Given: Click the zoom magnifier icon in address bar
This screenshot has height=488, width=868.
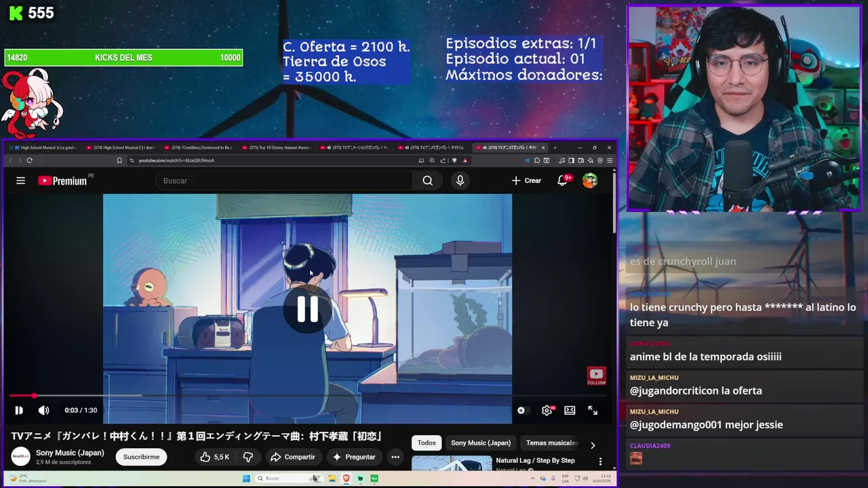Looking at the screenshot, I should point(432,161).
